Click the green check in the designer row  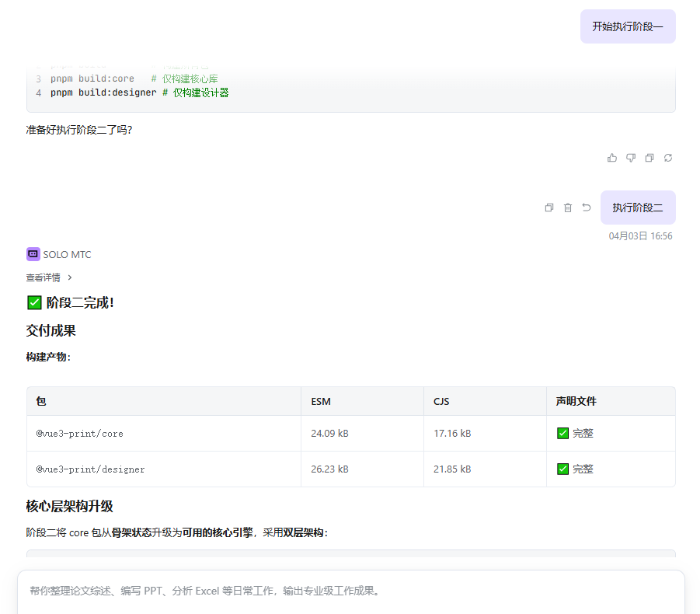tap(563, 469)
